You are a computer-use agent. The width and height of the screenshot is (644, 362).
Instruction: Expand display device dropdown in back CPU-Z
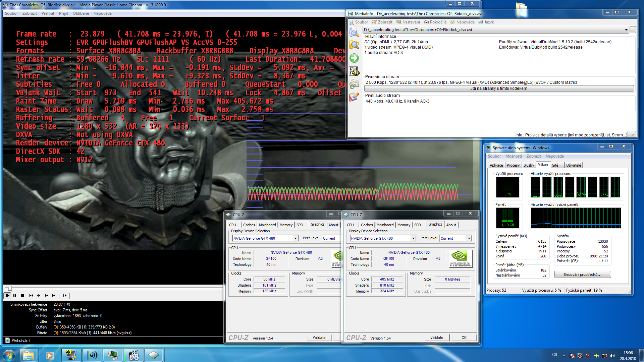pyautogui.click(x=296, y=238)
